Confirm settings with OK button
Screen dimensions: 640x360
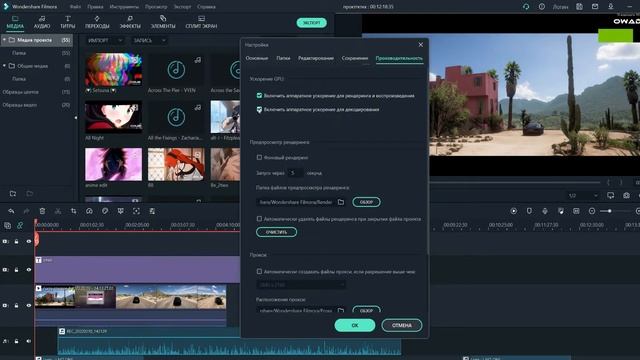[355, 325]
